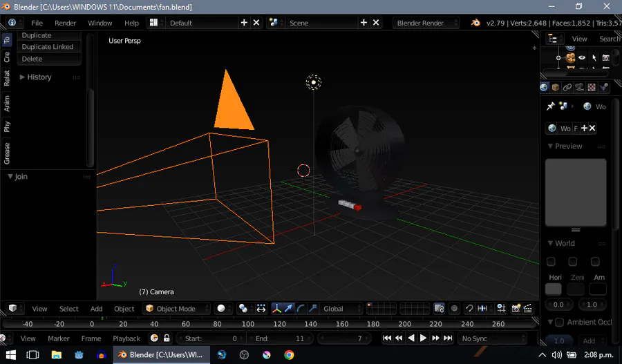Toggle lock camera and layers to scene
The width and height of the screenshot is (622, 364).
(439, 309)
